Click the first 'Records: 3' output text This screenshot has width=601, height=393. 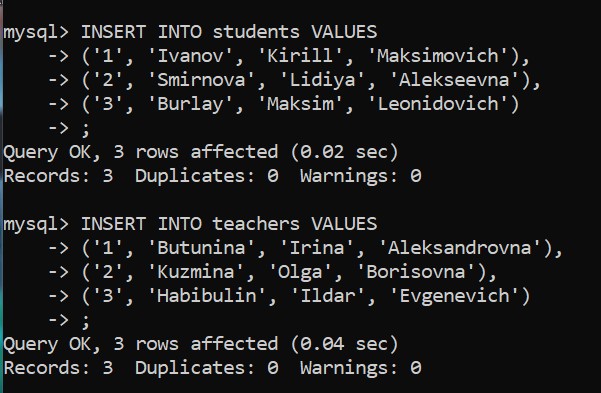[58, 176]
